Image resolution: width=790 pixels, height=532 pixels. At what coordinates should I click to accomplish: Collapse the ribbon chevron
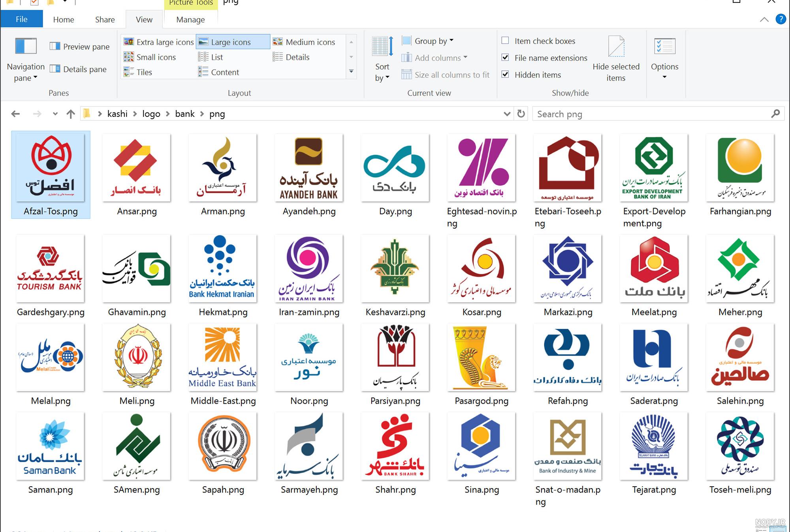764,19
